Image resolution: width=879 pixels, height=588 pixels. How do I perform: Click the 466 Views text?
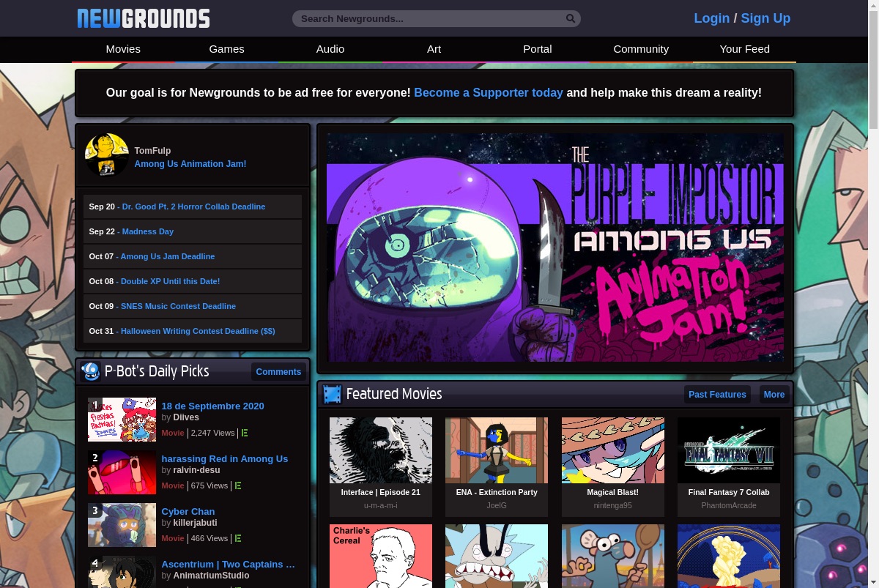209,538
